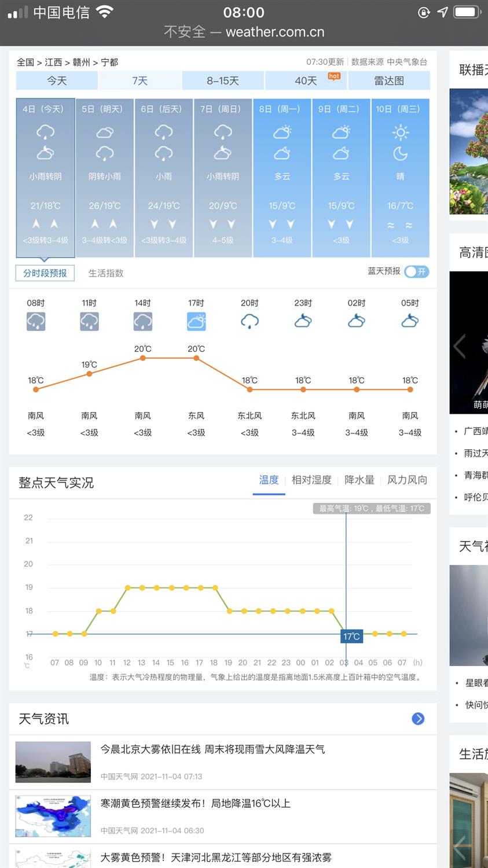Click the previous arrow on 高清 image panel
This screenshot has height=868, width=488.
(460, 347)
